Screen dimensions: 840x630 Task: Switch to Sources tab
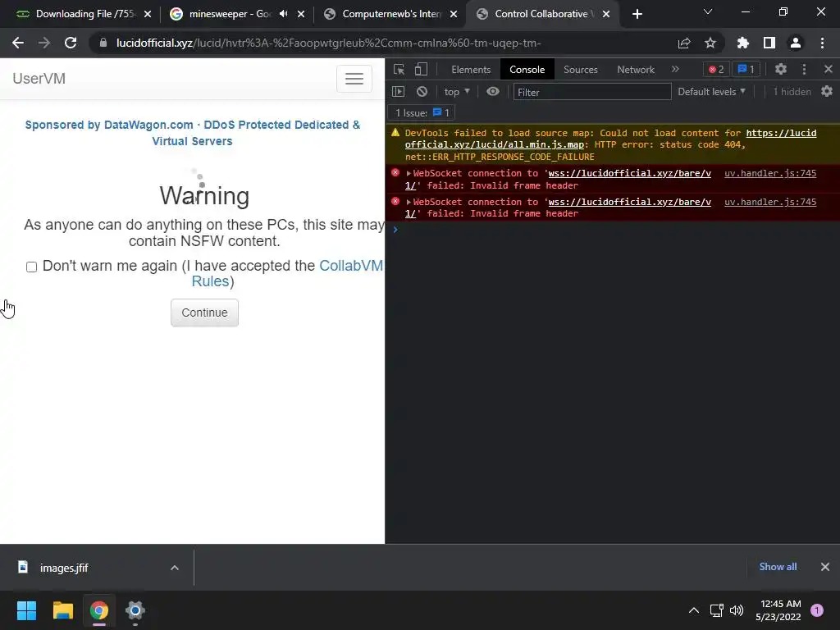pos(581,70)
